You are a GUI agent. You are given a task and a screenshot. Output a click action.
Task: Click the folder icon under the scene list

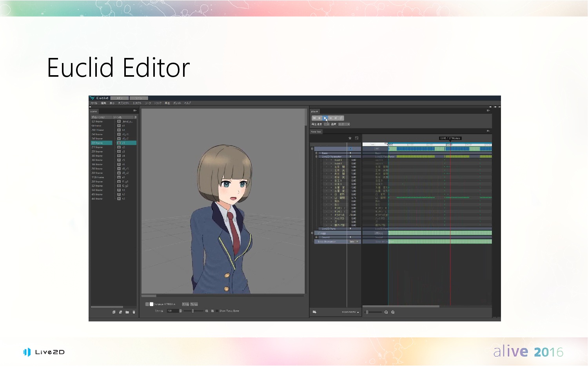click(127, 312)
